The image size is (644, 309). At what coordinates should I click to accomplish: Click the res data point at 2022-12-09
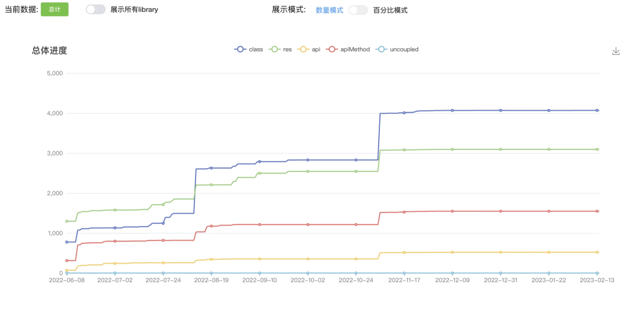pyautogui.click(x=452, y=149)
